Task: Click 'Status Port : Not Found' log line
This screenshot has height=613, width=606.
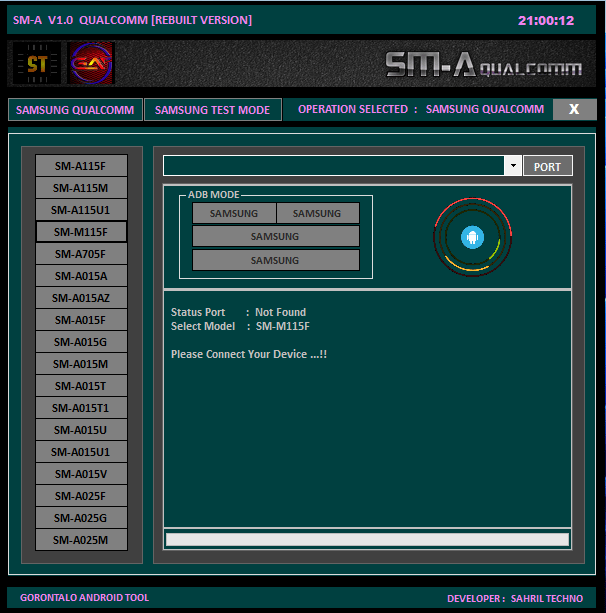Action: (x=238, y=312)
